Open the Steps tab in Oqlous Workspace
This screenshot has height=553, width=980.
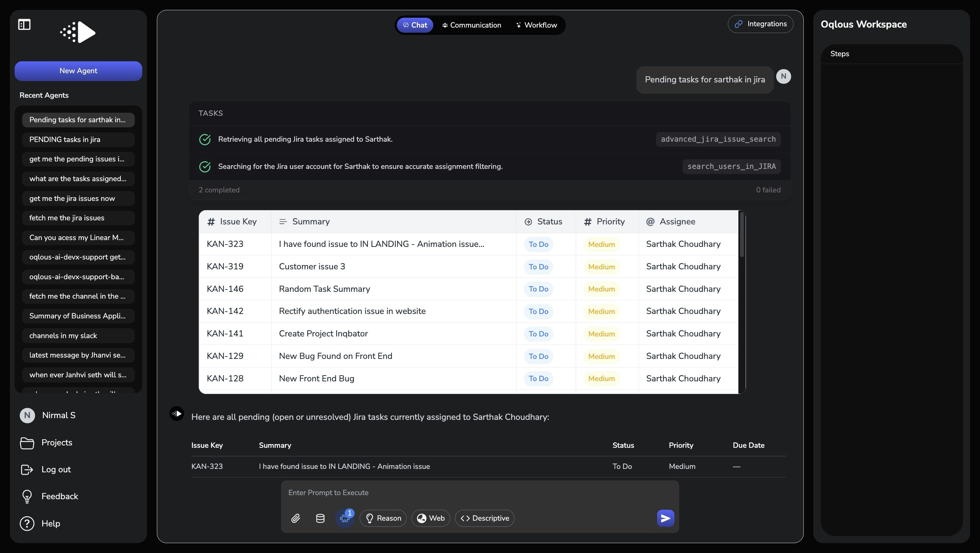click(x=839, y=54)
